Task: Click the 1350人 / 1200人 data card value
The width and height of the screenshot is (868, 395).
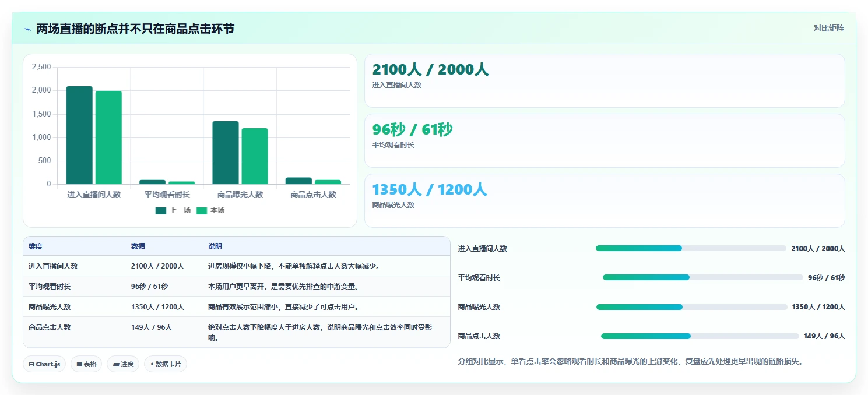Action: pos(429,189)
